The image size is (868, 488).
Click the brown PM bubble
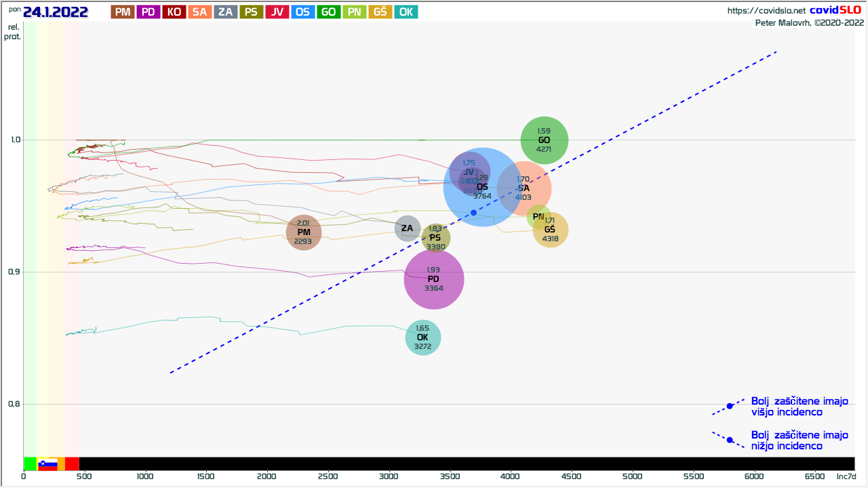coord(303,232)
